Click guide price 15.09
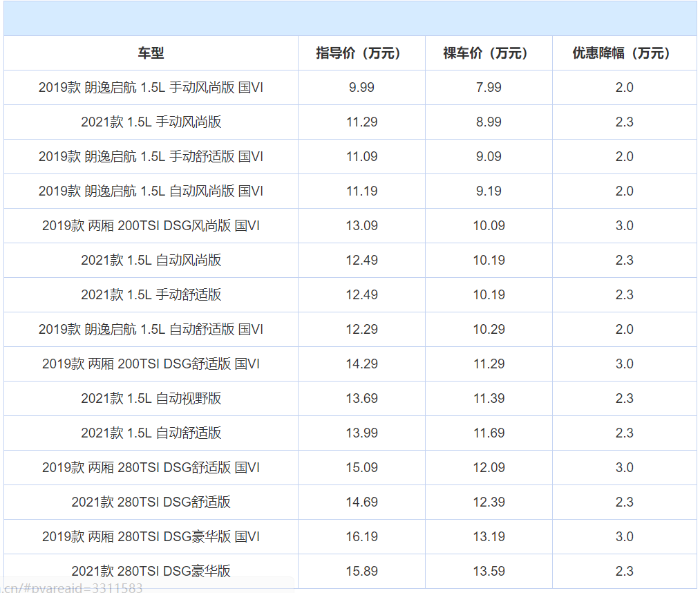 click(361, 467)
